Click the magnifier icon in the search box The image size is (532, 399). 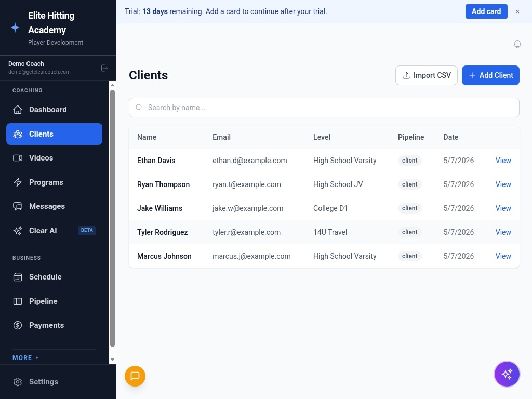pos(139,108)
